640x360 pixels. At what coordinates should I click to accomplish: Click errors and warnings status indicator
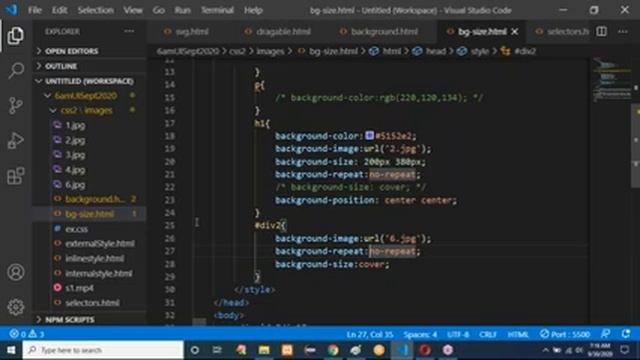[27, 334]
